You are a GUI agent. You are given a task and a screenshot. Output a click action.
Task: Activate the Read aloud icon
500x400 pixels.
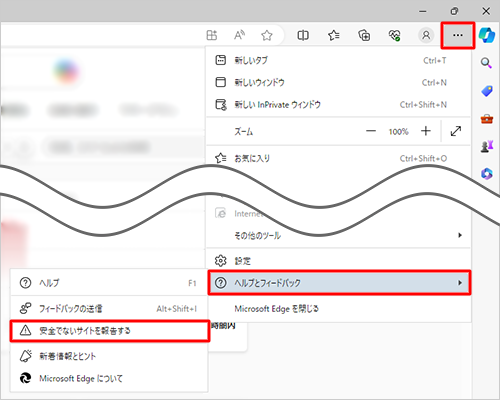[x=239, y=35]
